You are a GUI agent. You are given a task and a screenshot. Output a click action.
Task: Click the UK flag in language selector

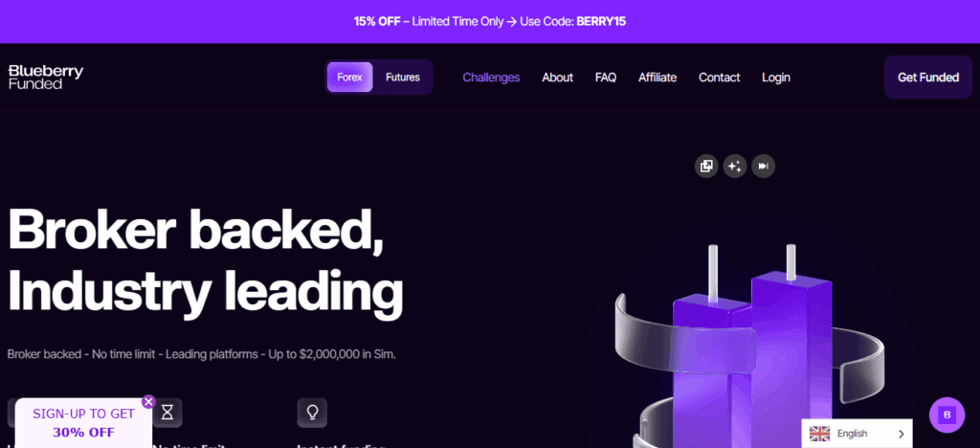819,434
